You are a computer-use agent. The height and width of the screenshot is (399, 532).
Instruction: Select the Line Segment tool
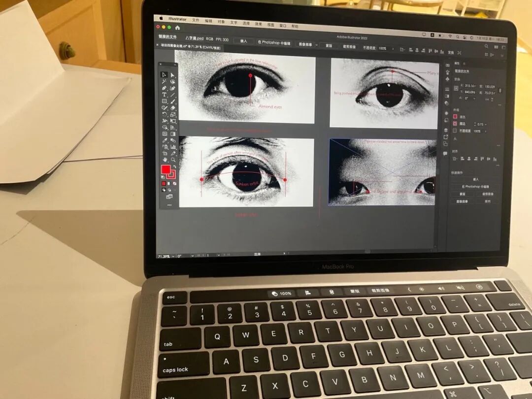coord(172,95)
